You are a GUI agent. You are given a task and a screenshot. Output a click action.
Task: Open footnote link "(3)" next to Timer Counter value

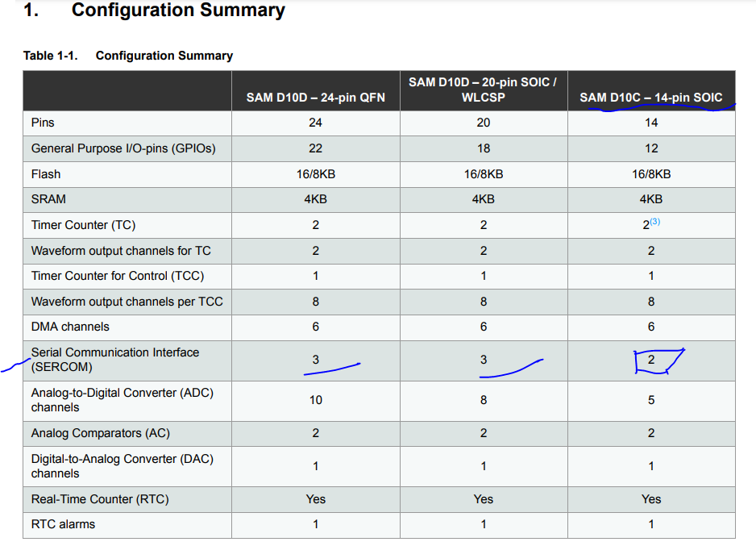click(x=656, y=221)
